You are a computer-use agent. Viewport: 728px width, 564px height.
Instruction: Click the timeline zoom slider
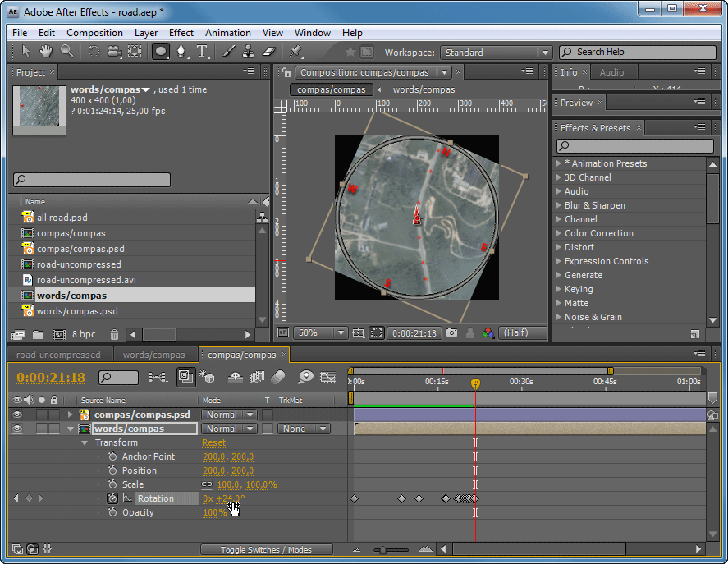coord(382,550)
